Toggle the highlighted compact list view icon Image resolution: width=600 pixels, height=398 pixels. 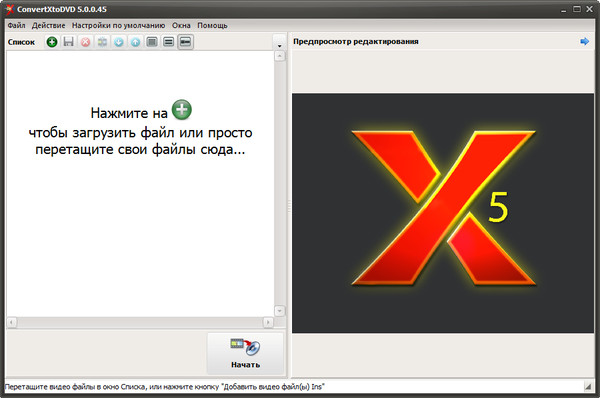click(x=186, y=42)
